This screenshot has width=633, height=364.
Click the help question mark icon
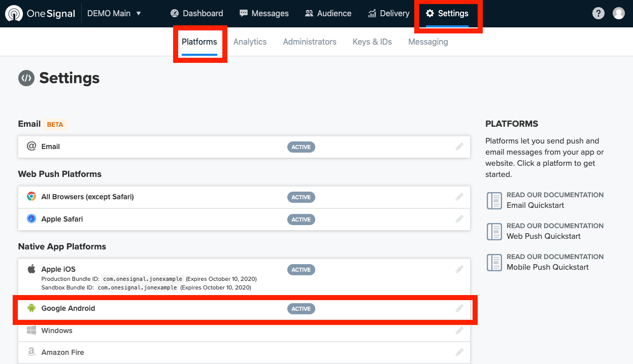(x=598, y=14)
